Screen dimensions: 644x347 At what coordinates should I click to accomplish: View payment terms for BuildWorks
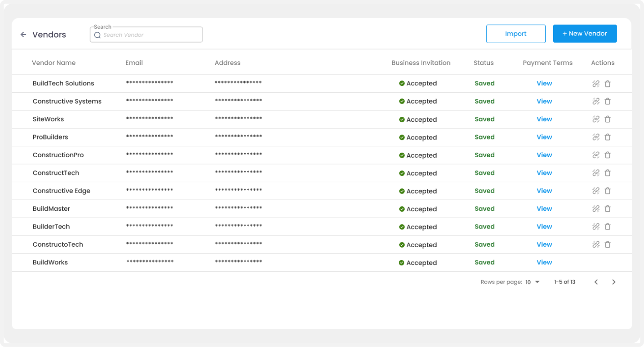[x=544, y=263]
